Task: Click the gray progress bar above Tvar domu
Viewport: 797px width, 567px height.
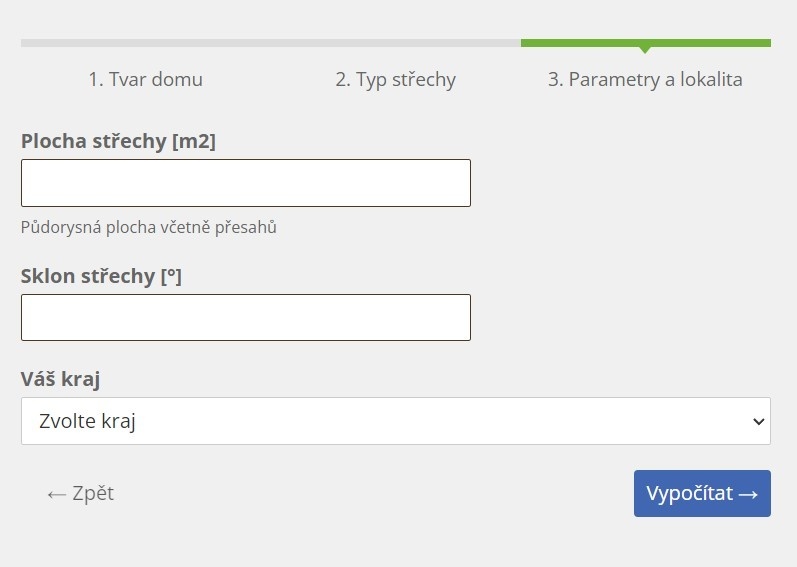Action: (146, 43)
